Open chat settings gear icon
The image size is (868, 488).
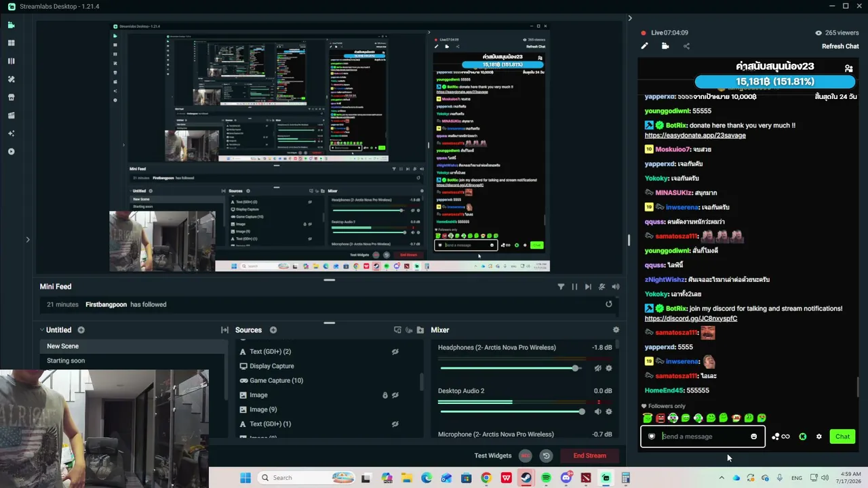tap(818, 436)
